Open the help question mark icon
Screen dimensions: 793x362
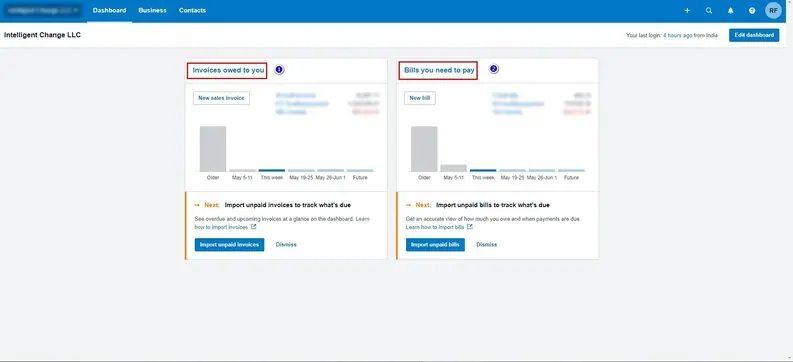[x=752, y=11]
